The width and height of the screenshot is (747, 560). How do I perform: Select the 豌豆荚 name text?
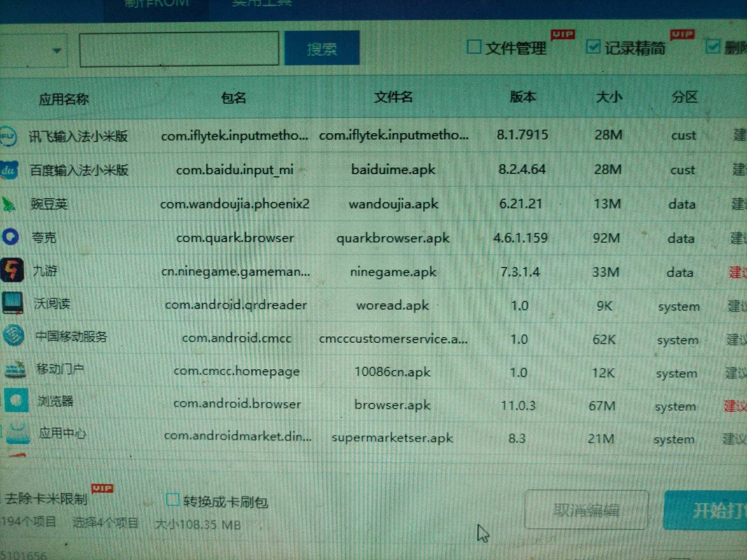pos(49,204)
